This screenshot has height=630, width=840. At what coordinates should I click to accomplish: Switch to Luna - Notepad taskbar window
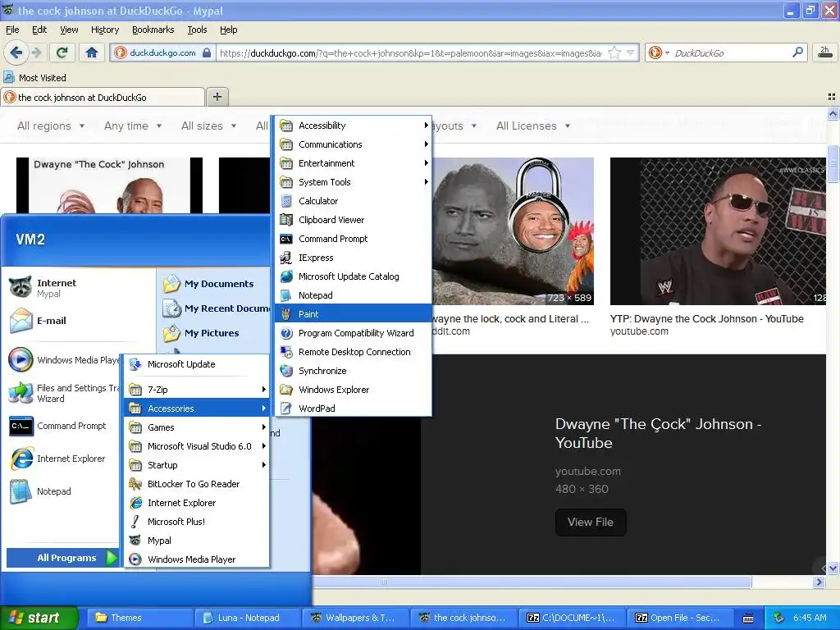coord(247,618)
